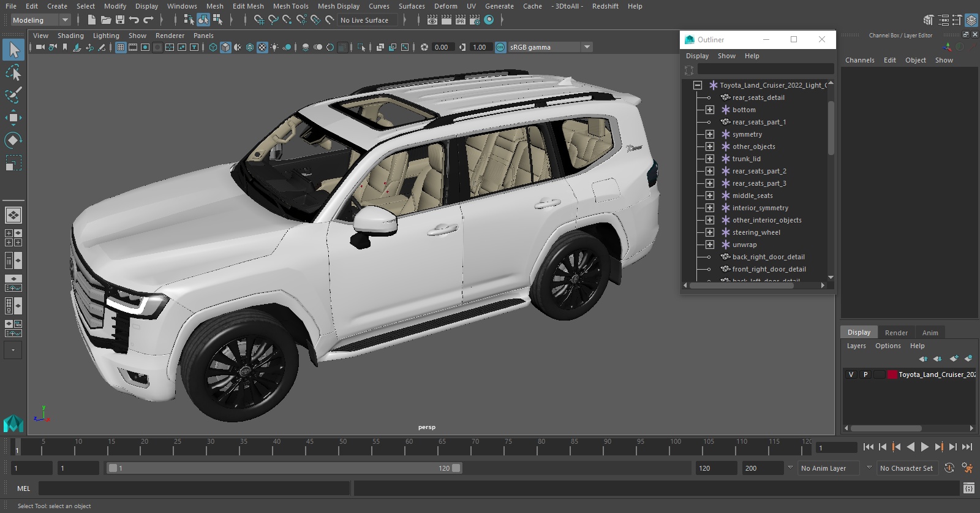Viewport: 980px width, 513px height.
Task: Click create new layer icon in Layer Editor
Action: point(953,359)
